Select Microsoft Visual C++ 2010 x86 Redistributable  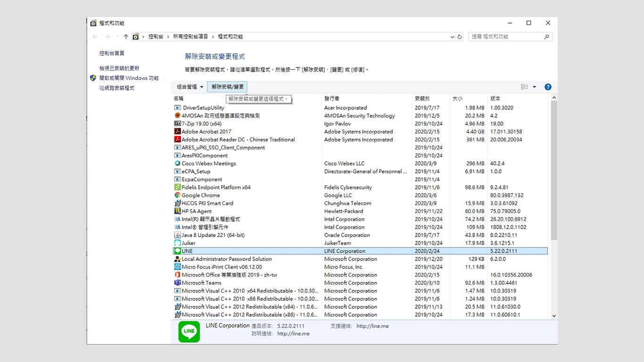click(360, 299)
